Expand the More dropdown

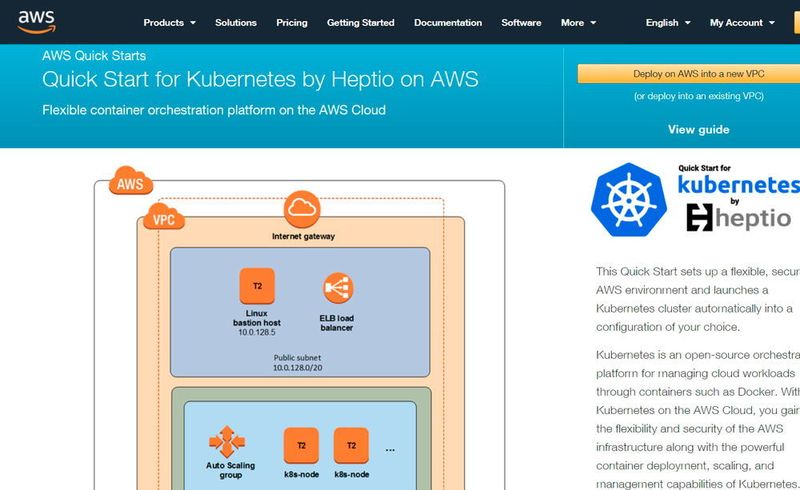578,22
